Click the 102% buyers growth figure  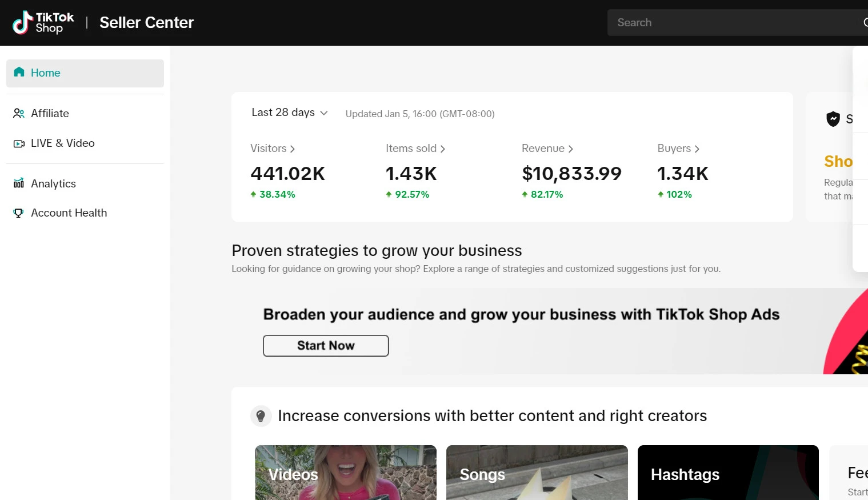[x=679, y=194]
